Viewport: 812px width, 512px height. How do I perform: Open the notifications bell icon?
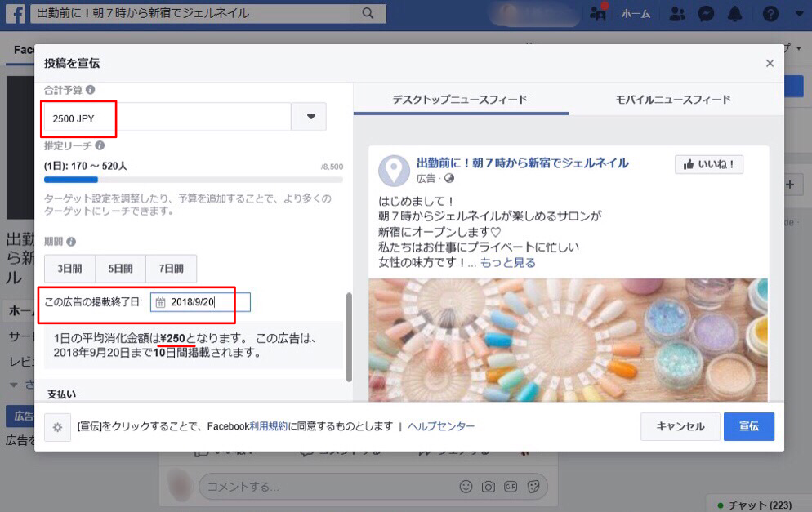[x=734, y=13]
